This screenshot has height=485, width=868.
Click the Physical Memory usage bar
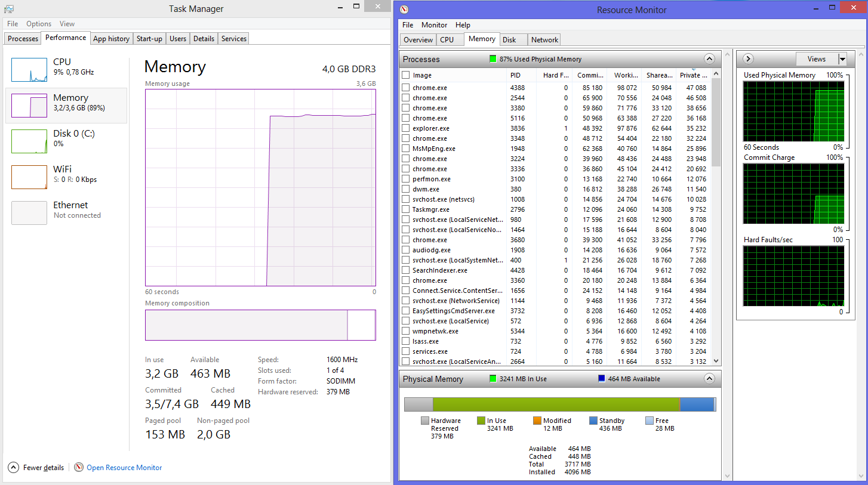[x=560, y=404]
